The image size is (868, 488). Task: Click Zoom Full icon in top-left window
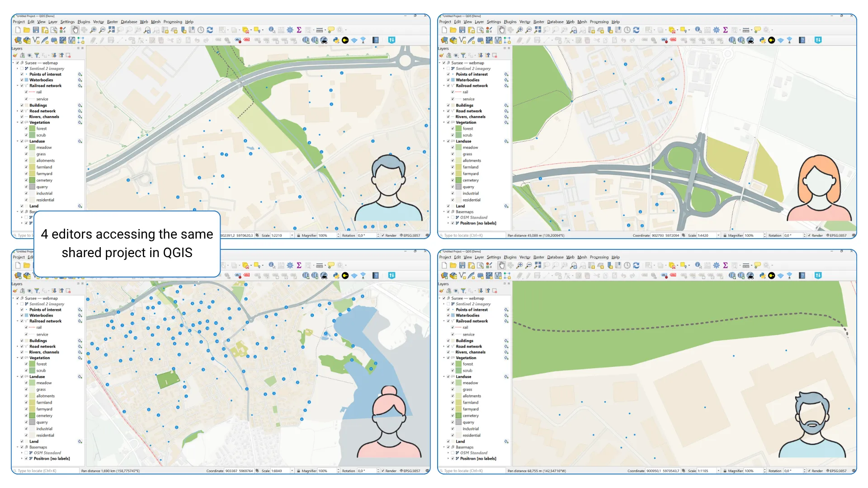tap(111, 30)
